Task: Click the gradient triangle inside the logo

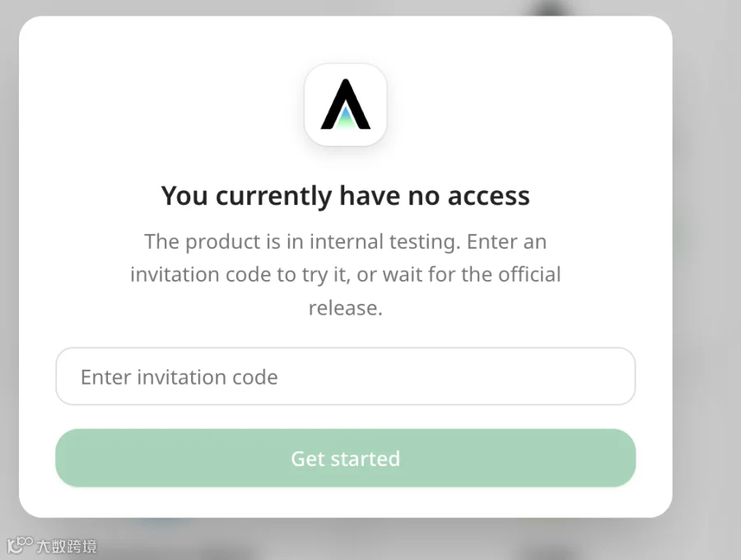Action: [x=346, y=118]
